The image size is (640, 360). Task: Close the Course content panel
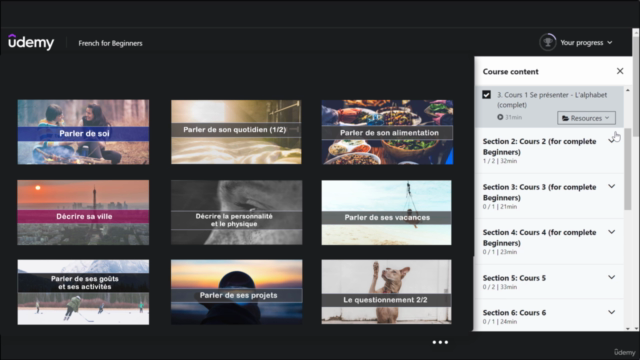620,71
